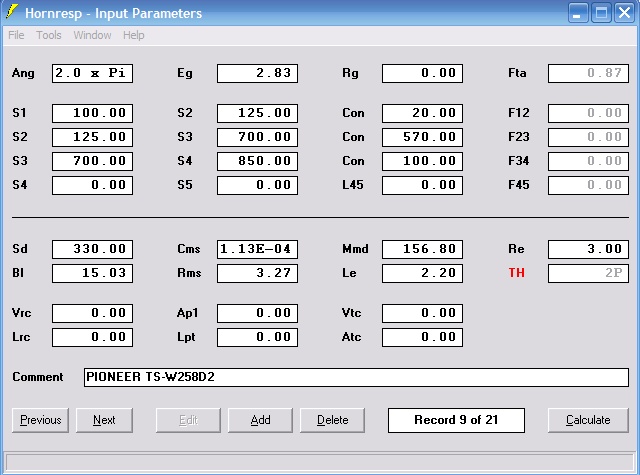
Task: Click the Delete record button
Action: [x=333, y=420]
